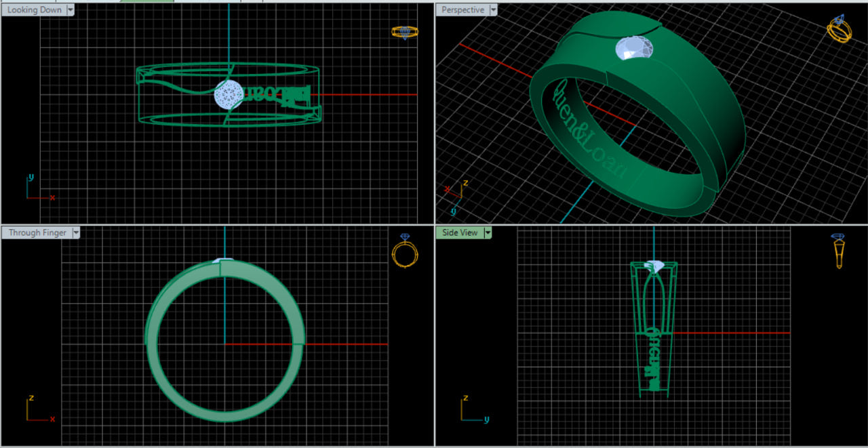The image size is (868, 448).
Task: Click the ZY axis gizmo in Side View viewport
Action: click(472, 409)
